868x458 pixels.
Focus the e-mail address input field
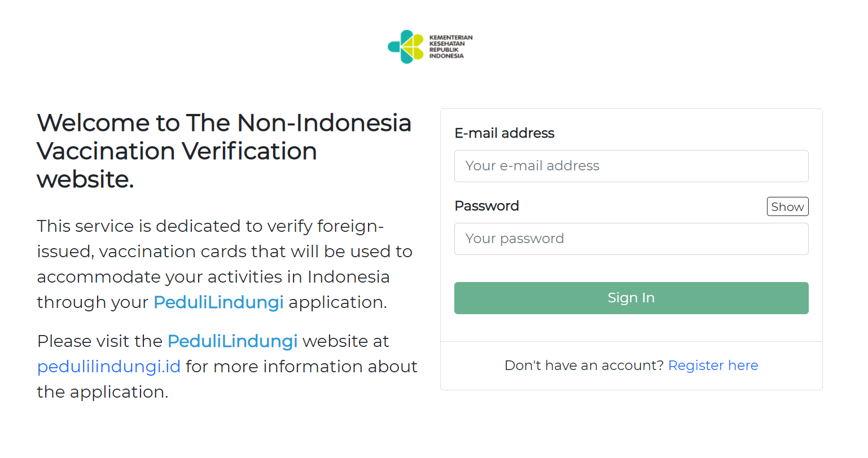click(631, 166)
